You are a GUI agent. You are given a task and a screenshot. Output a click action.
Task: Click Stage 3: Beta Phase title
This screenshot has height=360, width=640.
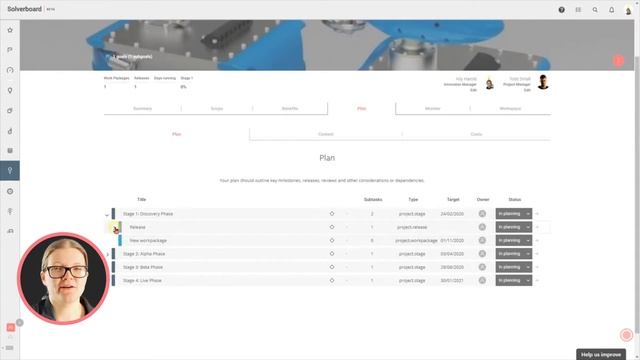pyautogui.click(x=142, y=267)
